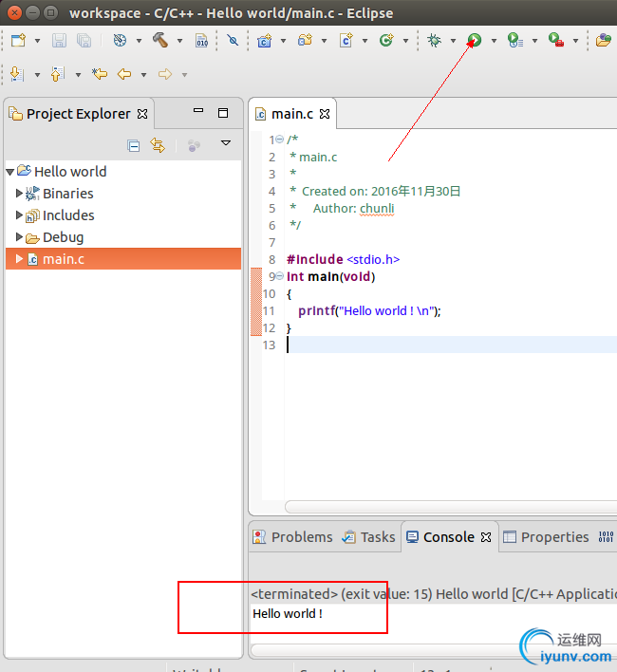Screen dimensions: 617x672
Task: Open dropdown next to hammer Build icon
Action: [180, 41]
